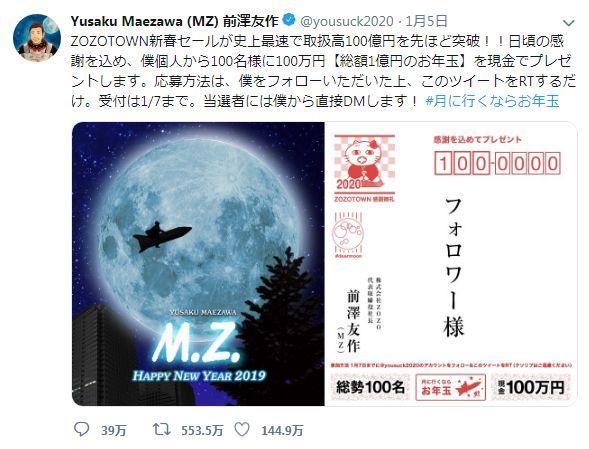Like the tweet with heart icon
The width and height of the screenshot is (589, 449).
(242, 429)
